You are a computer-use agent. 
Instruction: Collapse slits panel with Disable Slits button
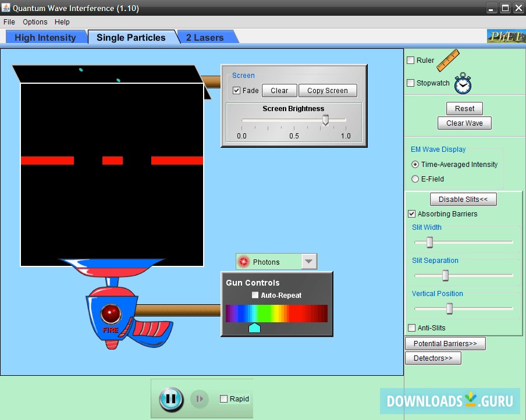point(463,200)
